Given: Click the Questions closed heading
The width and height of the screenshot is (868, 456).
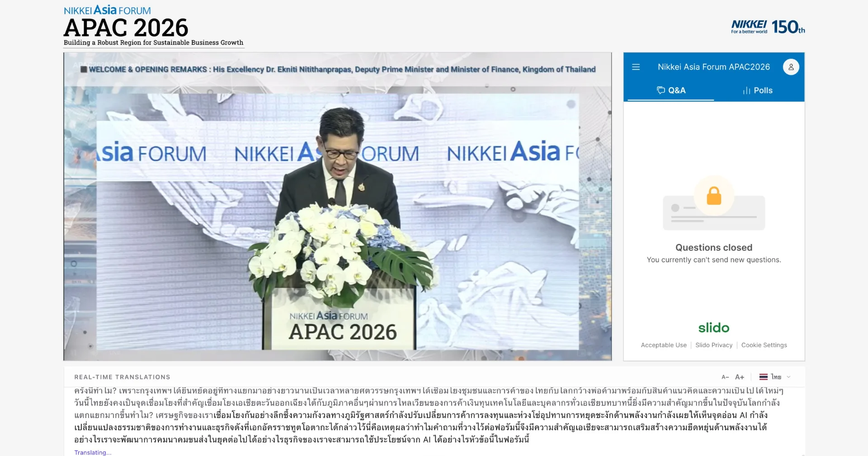Looking at the screenshot, I should click(714, 247).
